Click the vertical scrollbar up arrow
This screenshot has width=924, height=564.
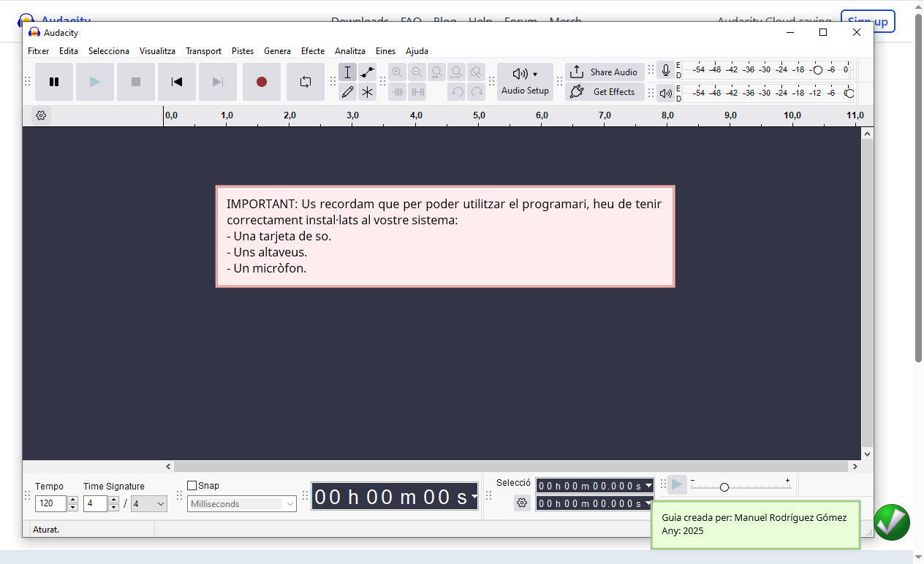click(x=868, y=133)
